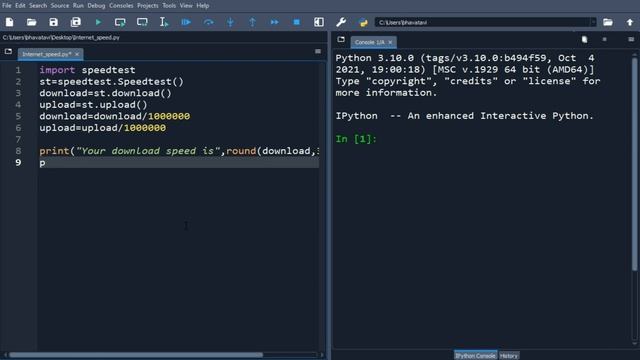Open the Edit menu

point(20,6)
